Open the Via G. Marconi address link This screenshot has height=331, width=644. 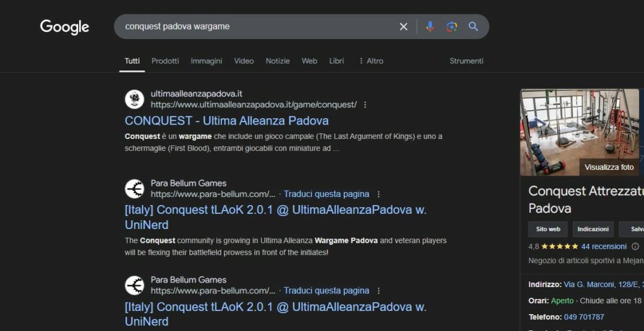[604, 284]
